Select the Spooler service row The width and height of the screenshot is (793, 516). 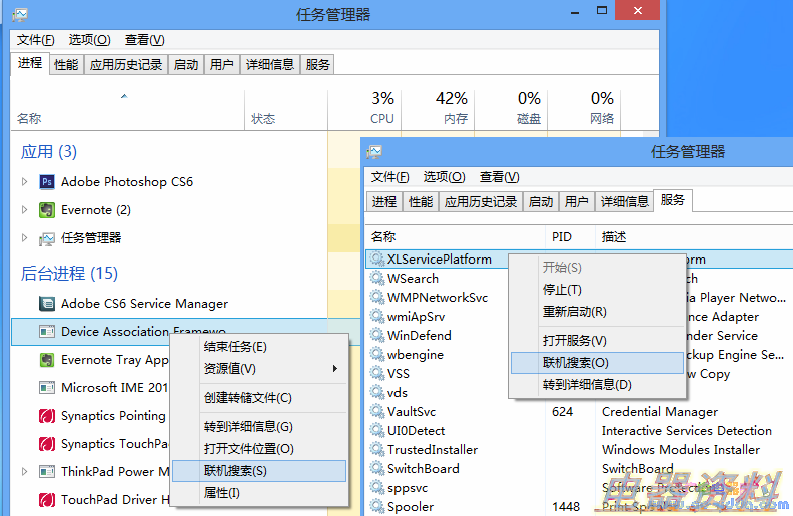click(x=412, y=507)
